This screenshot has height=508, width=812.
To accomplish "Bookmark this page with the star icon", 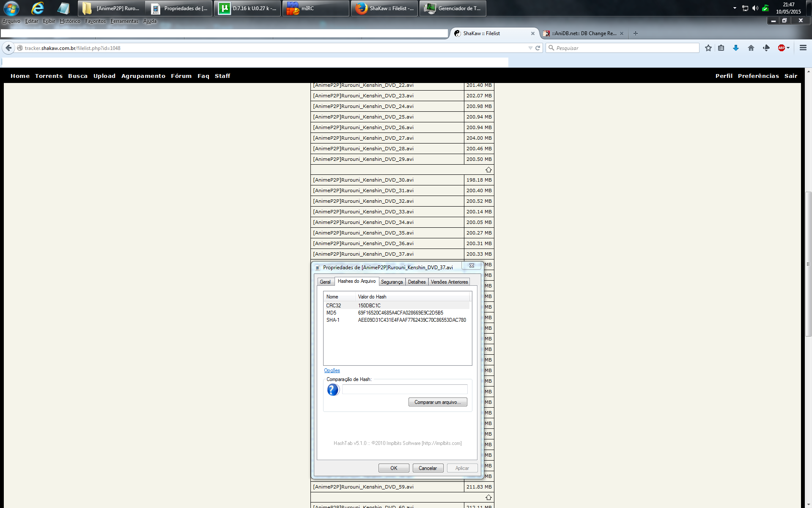I will (x=708, y=48).
